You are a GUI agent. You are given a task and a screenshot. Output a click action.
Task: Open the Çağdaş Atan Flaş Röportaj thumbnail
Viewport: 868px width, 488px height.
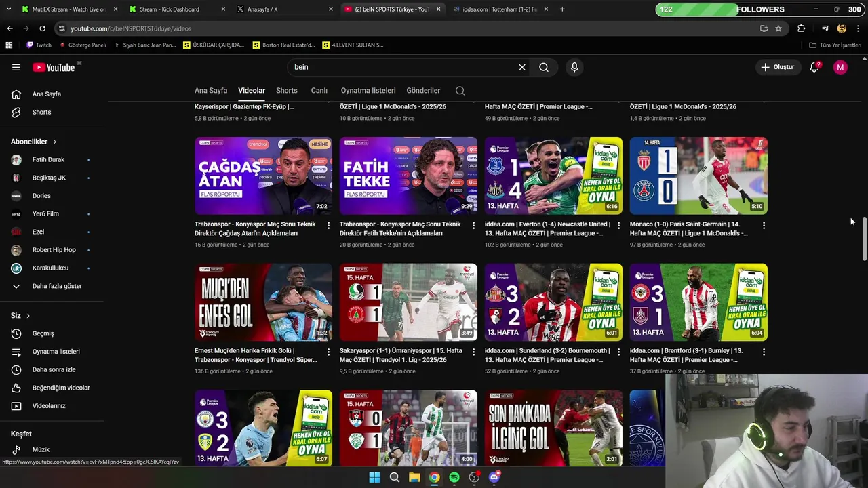(263, 176)
